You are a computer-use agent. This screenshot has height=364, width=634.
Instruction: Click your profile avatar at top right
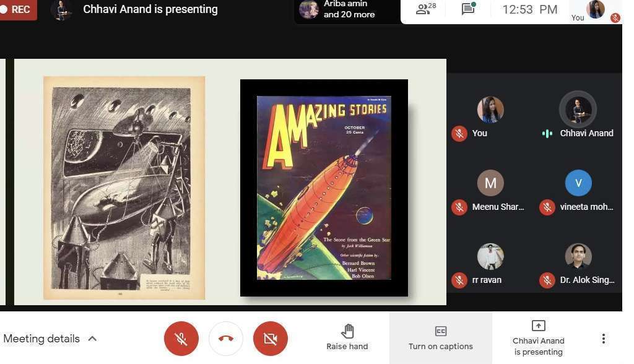(596, 9)
